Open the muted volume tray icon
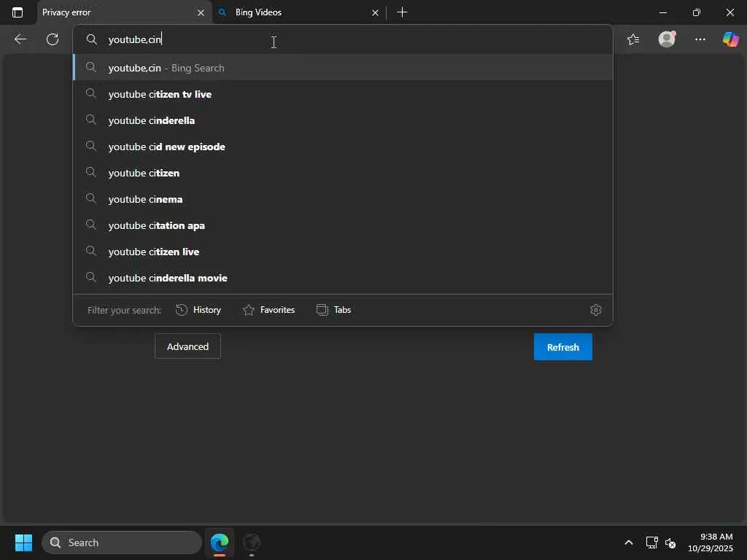This screenshot has height=560, width=747. [x=670, y=542]
